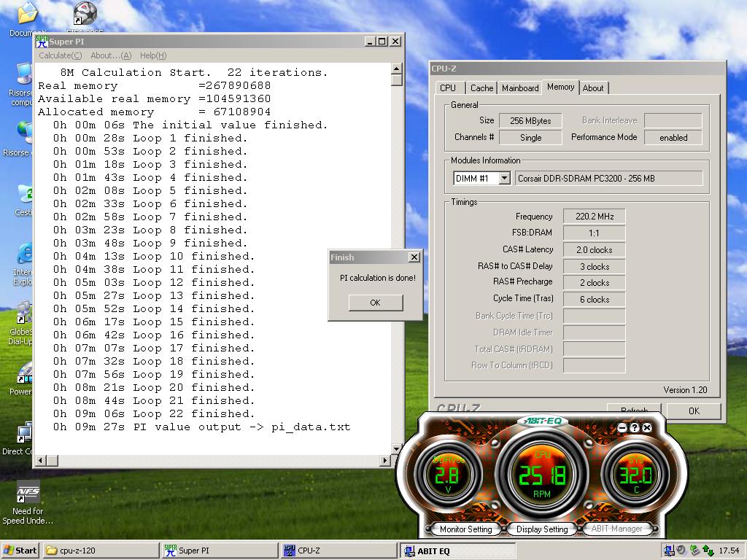The height and width of the screenshot is (560, 747).
Task: Click the taskbar clock showing 17.54
Action: (x=729, y=551)
